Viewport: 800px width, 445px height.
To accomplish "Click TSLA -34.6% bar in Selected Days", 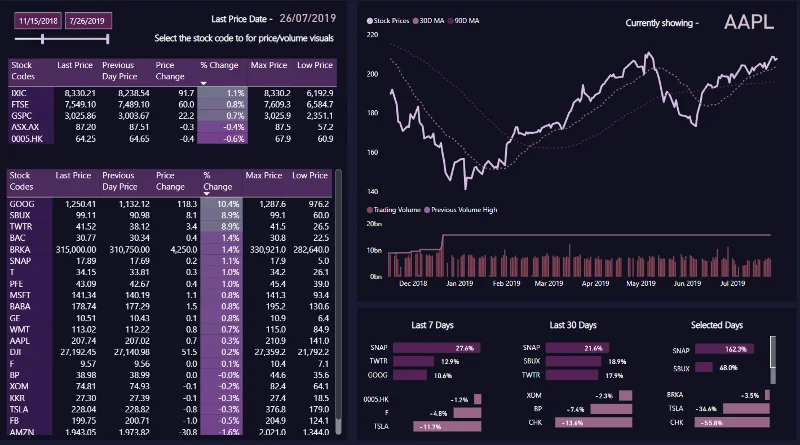I will pos(746,408).
